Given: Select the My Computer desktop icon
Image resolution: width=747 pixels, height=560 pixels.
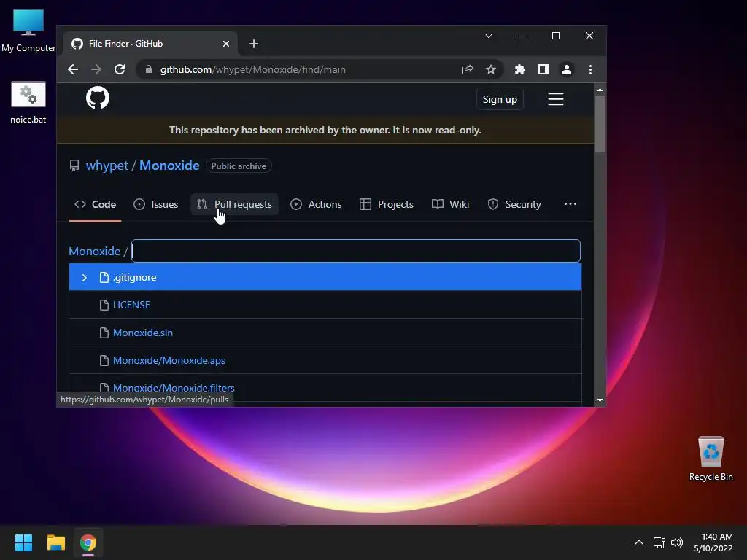Looking at the screenshot, I should [x=28, y=30].
